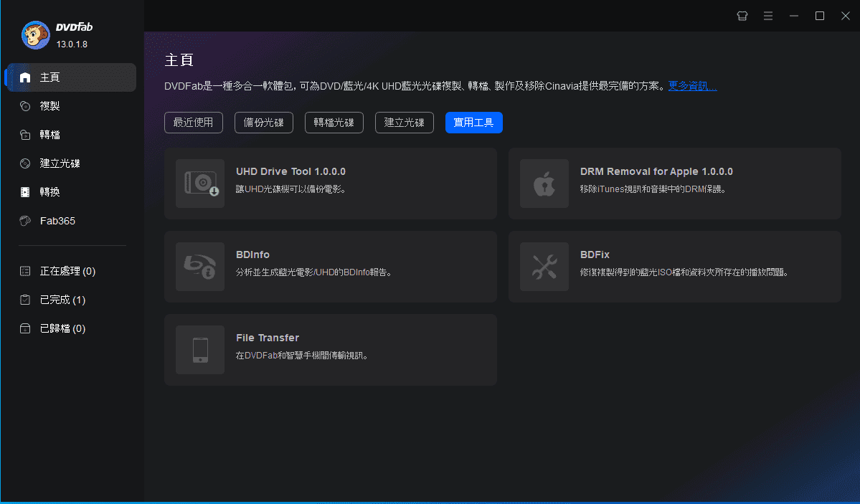
Task: Click the 主頁 page heading
Action: click(179, 60)
